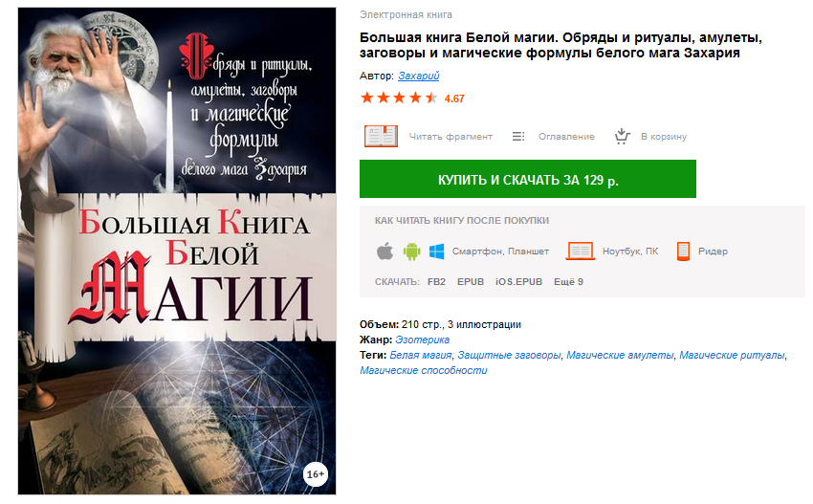Select the Android robot icon
The image size is (813, 504).
click(x=411, y=252)
